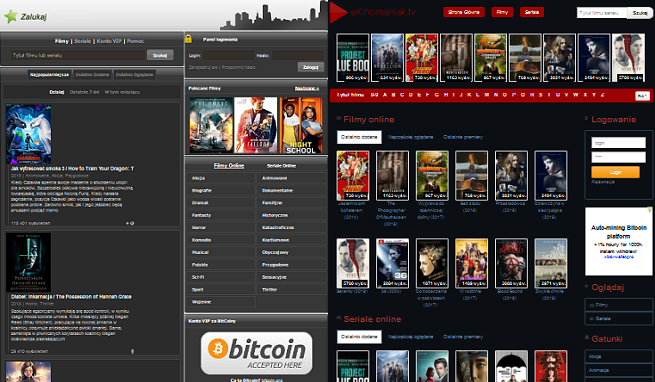This screenshot has width=655, height=382.
Task: Click the Zaloguj button in login panel
Action: point(310,67)
